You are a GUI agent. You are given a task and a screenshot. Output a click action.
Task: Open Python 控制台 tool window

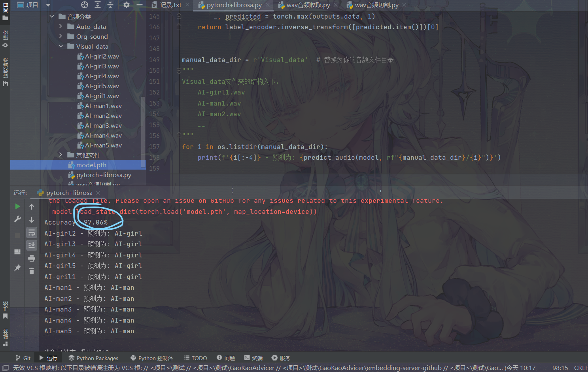pyautogui.click(x=152, y=358)
